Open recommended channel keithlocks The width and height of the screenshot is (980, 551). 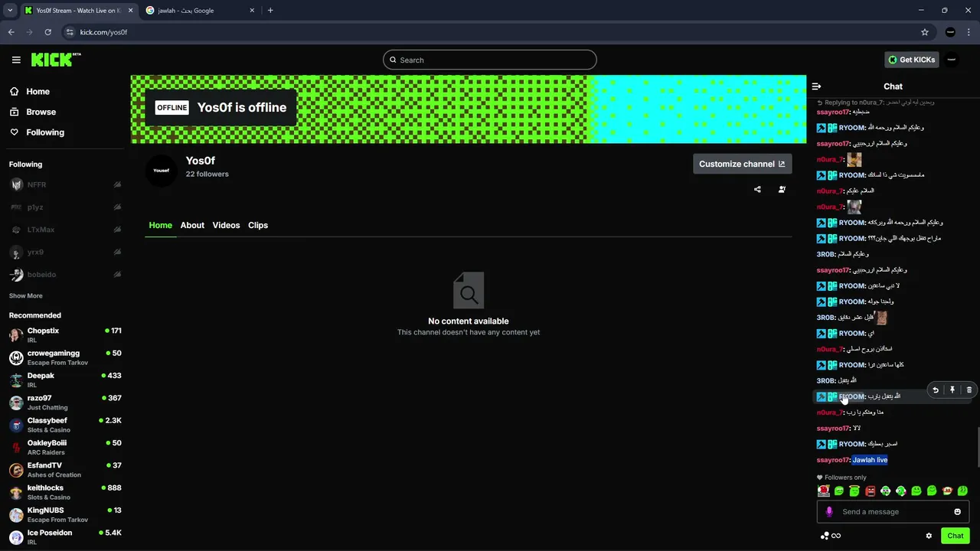point(65,492)
